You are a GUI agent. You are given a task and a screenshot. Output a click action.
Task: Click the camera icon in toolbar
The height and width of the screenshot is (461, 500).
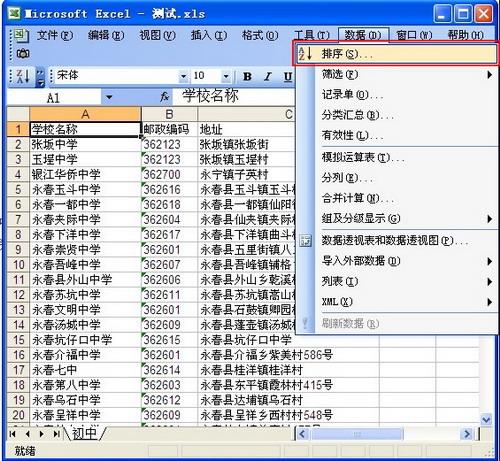pyautogui.click(x=23, y=54)
